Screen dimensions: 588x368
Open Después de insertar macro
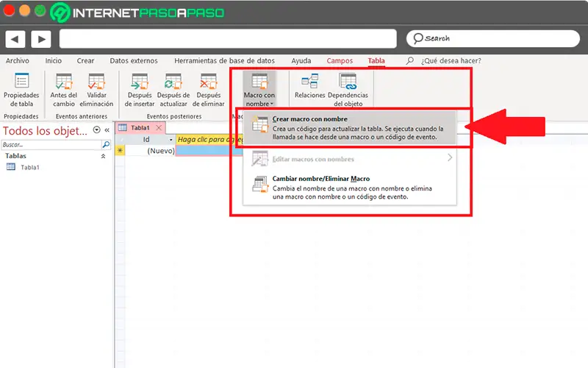click(x=140, y=90)
